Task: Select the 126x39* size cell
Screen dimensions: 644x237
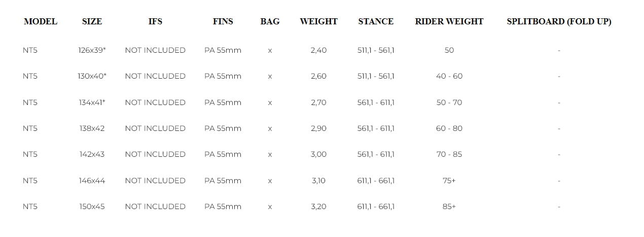Action: click(x=92, y=50)
